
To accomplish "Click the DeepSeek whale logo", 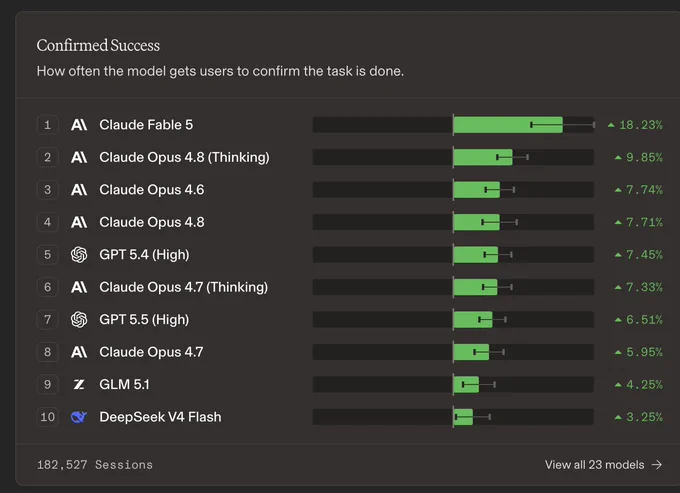I will 79,417.
